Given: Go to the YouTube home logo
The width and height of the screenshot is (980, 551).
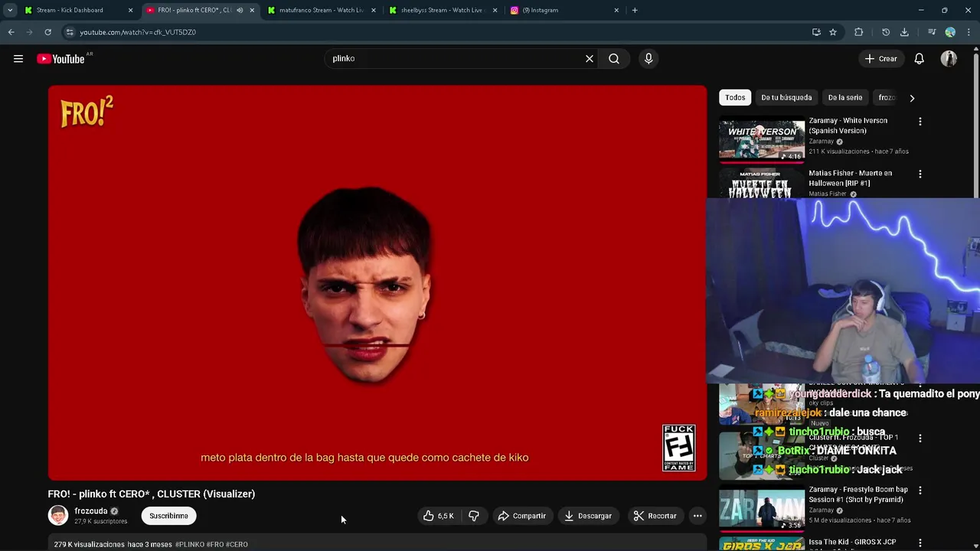Looking at the screenshot, I should pyautogui.click(x=60, y=59).
